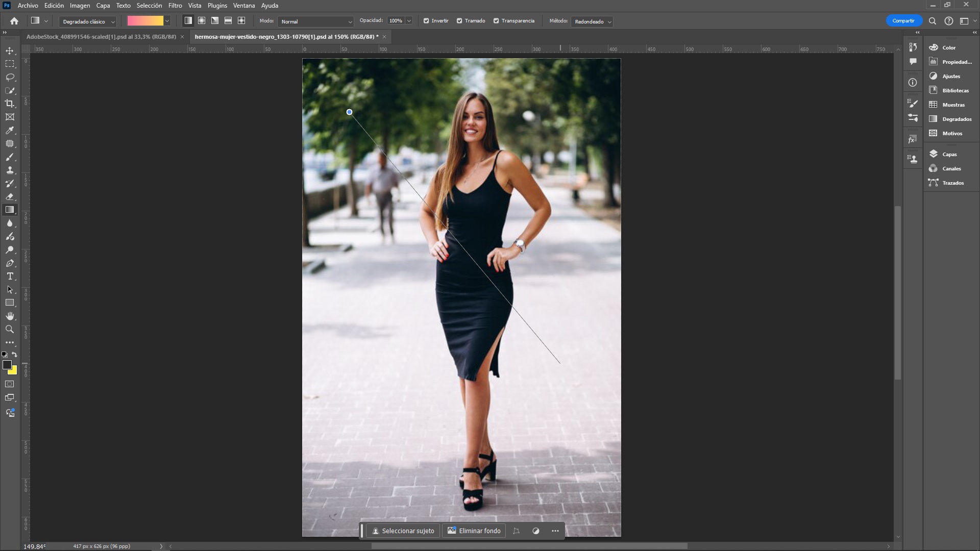The image size is (980, 551).
Task: Toggle the Invertir checkbox
Action: point(426,21)
